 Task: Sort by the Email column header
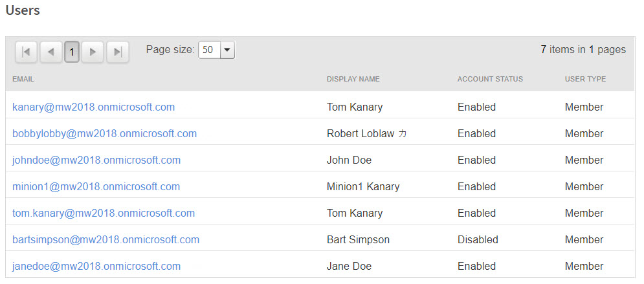23,79
